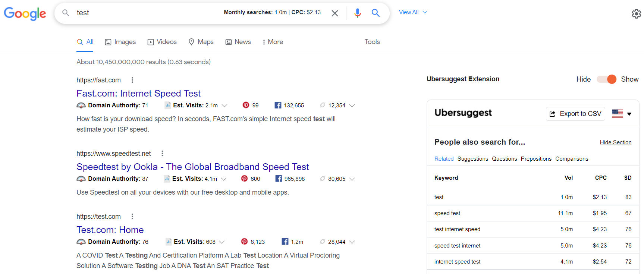644x274 pixels.
Task: Switch to the Maps tab
Action: point(201,42)
